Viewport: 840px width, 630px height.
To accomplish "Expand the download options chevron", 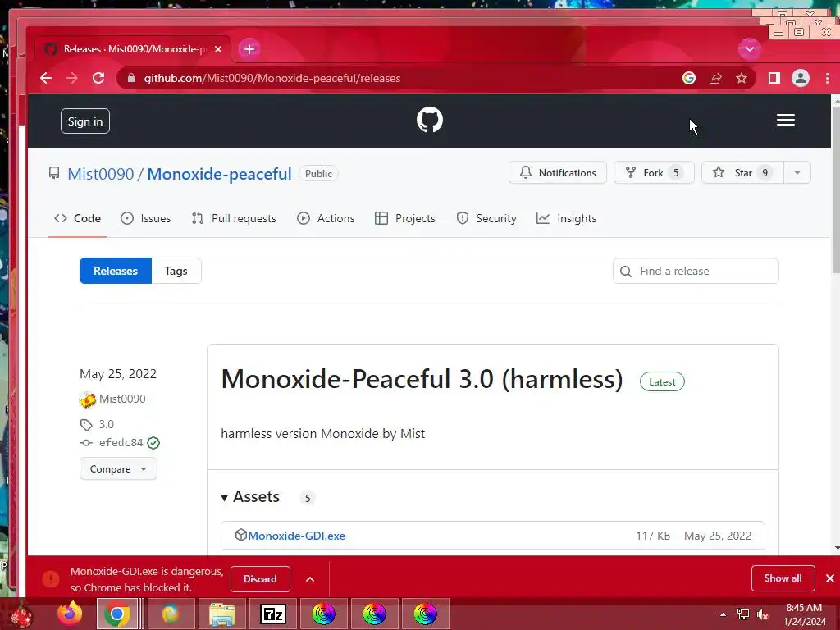I will (x=310, y=579).
